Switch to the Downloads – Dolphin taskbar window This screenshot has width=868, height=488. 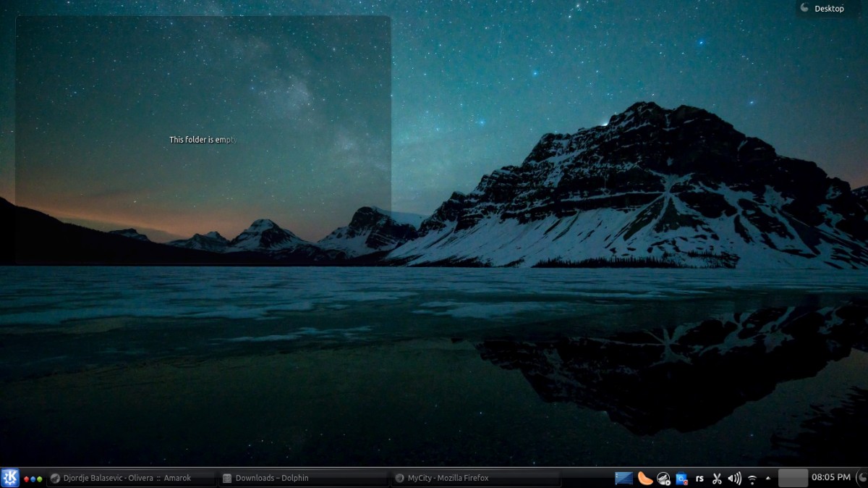point(304,478)
